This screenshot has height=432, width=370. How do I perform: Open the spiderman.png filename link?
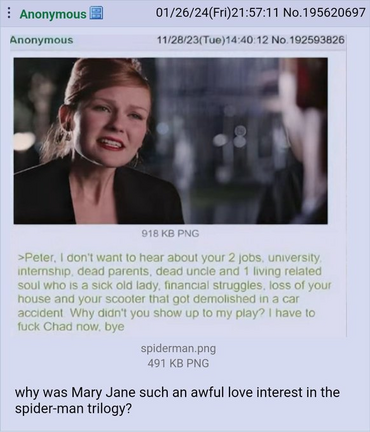(178, 349)
